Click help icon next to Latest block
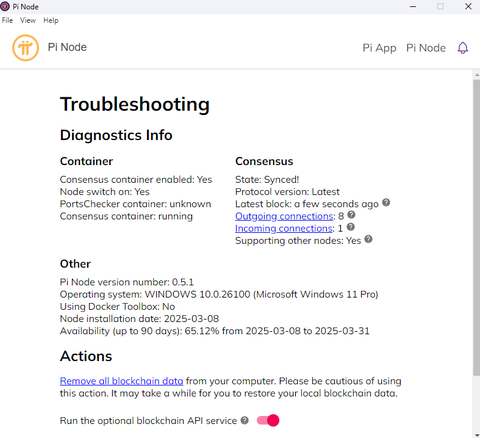Image resolution: width=480 pixels, height=438 pixels. tap(386, 202)
